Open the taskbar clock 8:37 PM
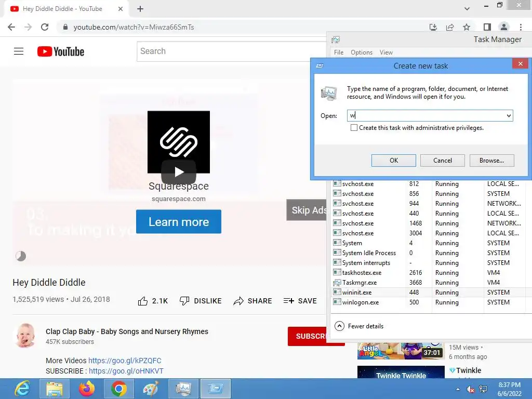This screenshot has width=532, height=399. (509, 389)
